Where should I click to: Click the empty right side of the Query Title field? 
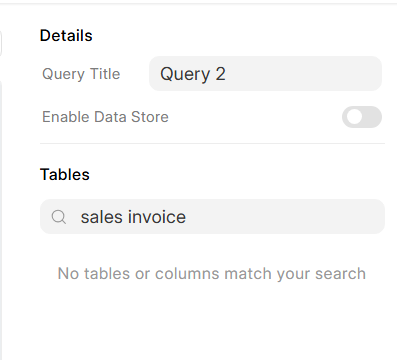point(303,74)
